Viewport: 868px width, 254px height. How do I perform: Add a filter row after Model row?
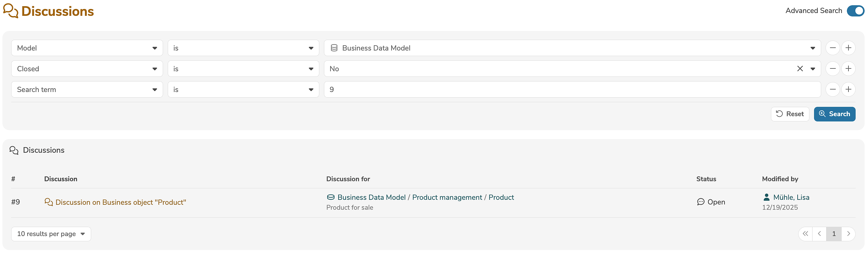coord(848,48)
